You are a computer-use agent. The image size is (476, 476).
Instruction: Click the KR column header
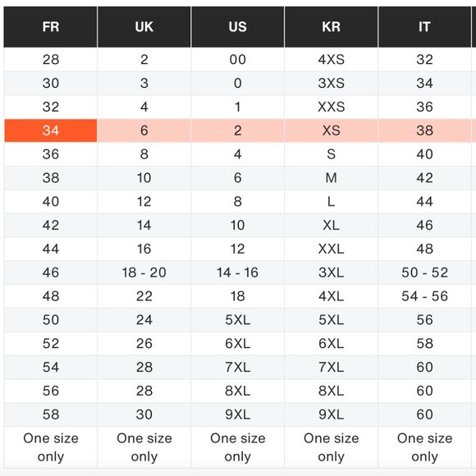pyautogui.click(x=332, y=27)
